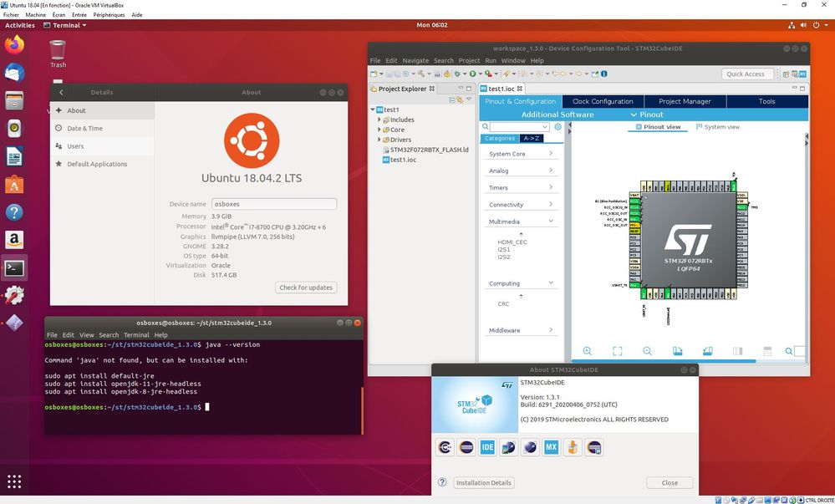Open the Pinout dropdown menu
Screen dimensions: 835x504
(647, 115)
